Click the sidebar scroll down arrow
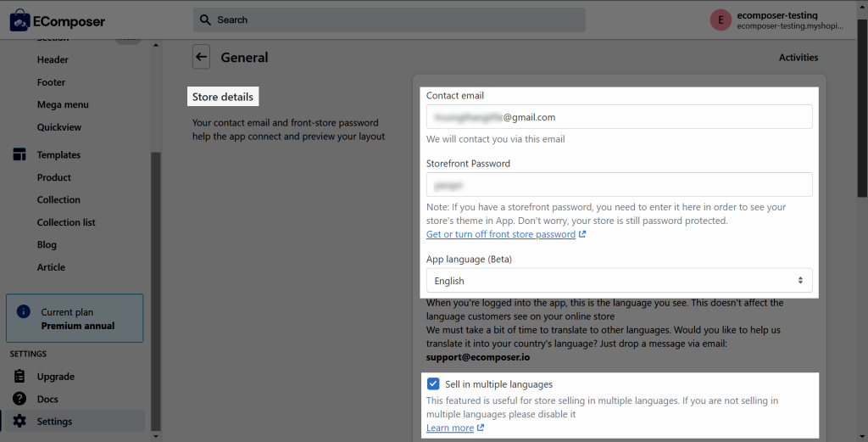Image resolution: width=868 pixels, height=442 pixels. [x=156, y=436]
